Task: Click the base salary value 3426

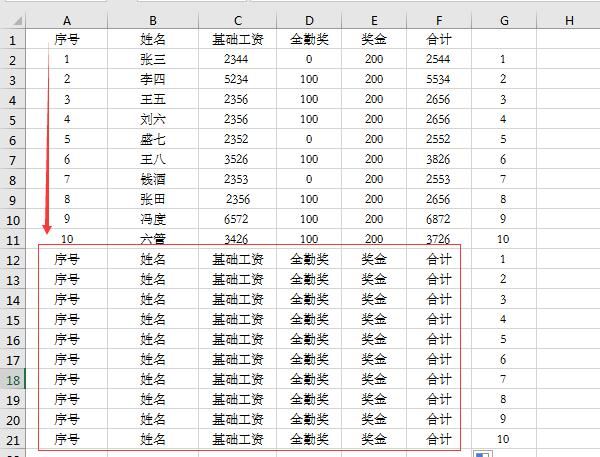Action: tap(238, 239)
